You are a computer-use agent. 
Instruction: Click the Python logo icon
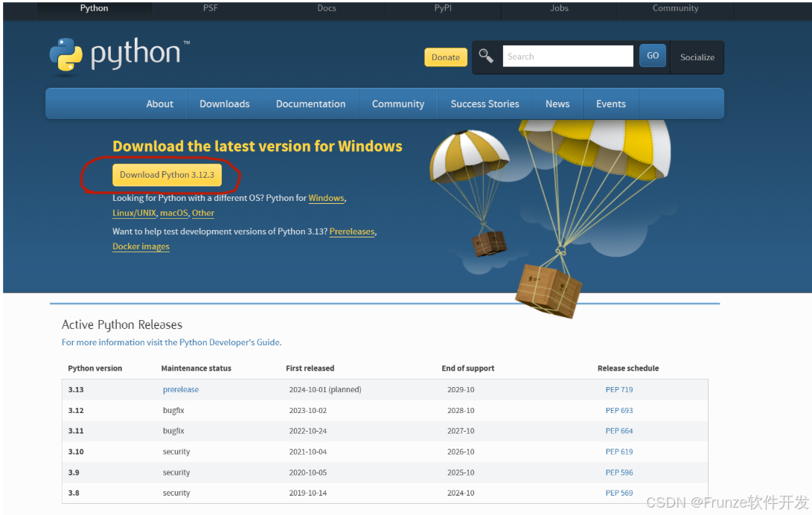pos(65,55)
